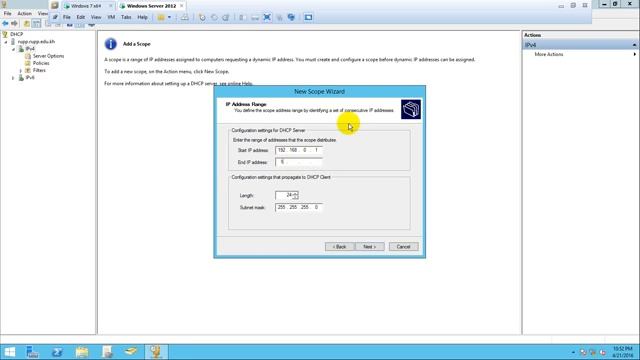Viewport: 640px width, 360px height.
Task: Toggle the show/hide console tree icon
Action: [36, 24]
